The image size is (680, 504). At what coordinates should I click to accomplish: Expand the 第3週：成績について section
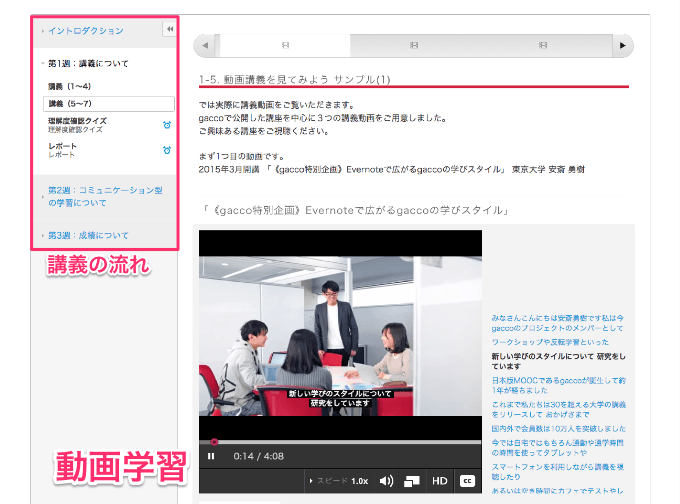[88, 236]
